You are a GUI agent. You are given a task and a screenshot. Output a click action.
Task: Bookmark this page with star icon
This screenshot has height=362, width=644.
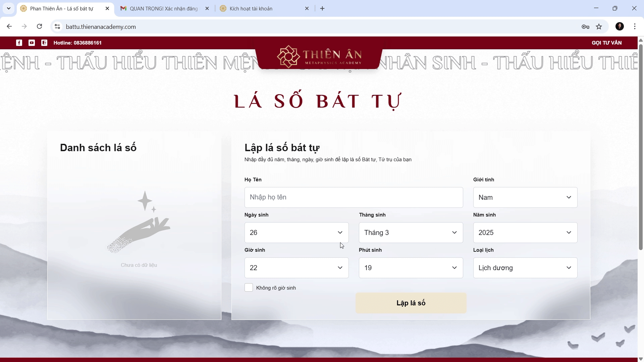tap(599, 26)
